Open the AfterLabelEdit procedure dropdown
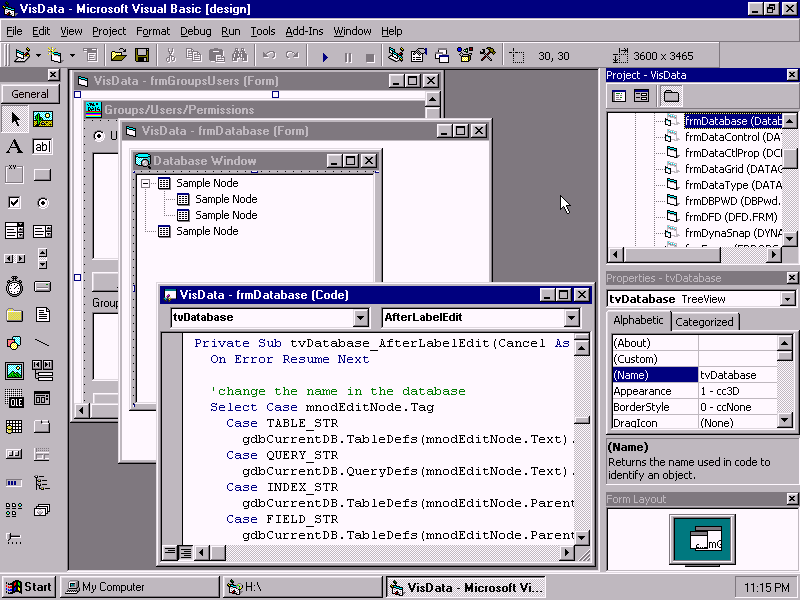The height and width of the screenshot is (600, 800). point(571,318)
